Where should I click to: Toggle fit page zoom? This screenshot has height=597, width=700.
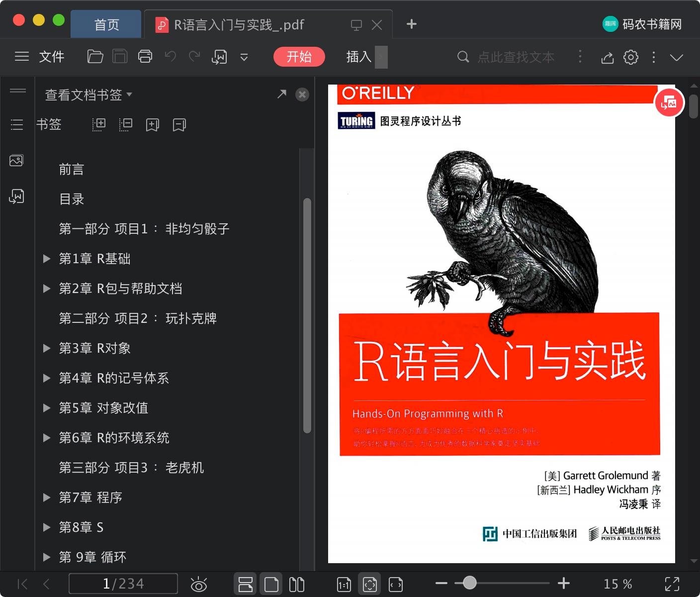click(x=370, y=584)
